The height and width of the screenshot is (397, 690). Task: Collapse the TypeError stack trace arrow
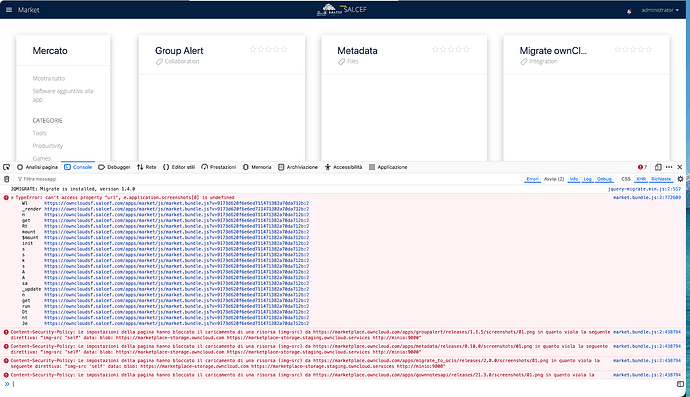coord(12,198)
